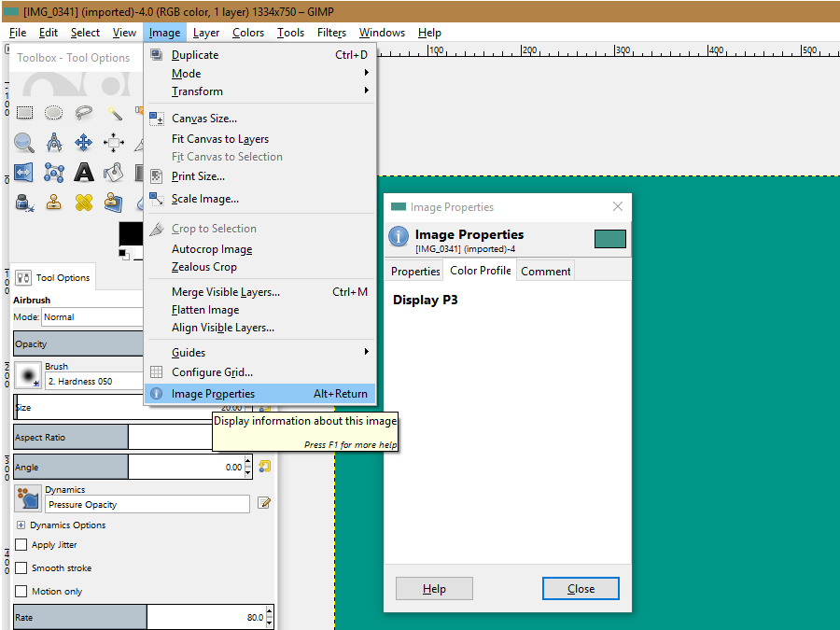
Task: Choose Fit Canvas to Layers
Action: pos(259,139)
